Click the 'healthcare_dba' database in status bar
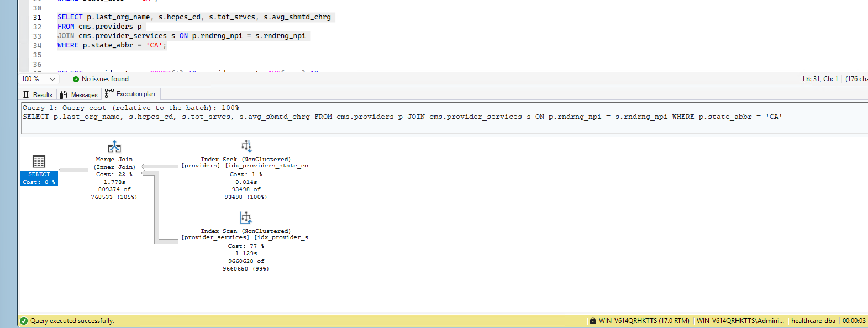 point(813,321)
